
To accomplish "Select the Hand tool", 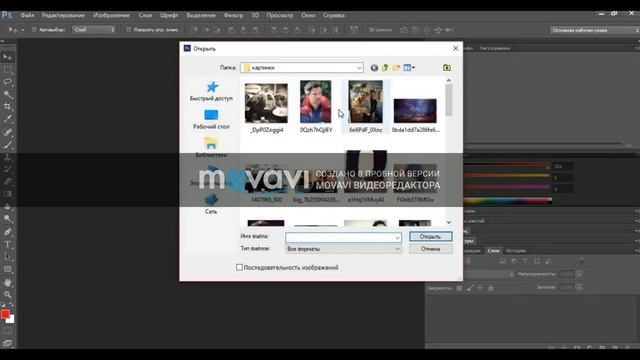I will pyautogui.click(x=8, y=282).
